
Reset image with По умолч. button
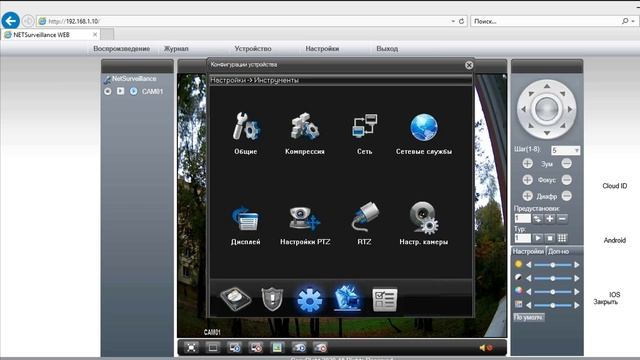point(529,317)
